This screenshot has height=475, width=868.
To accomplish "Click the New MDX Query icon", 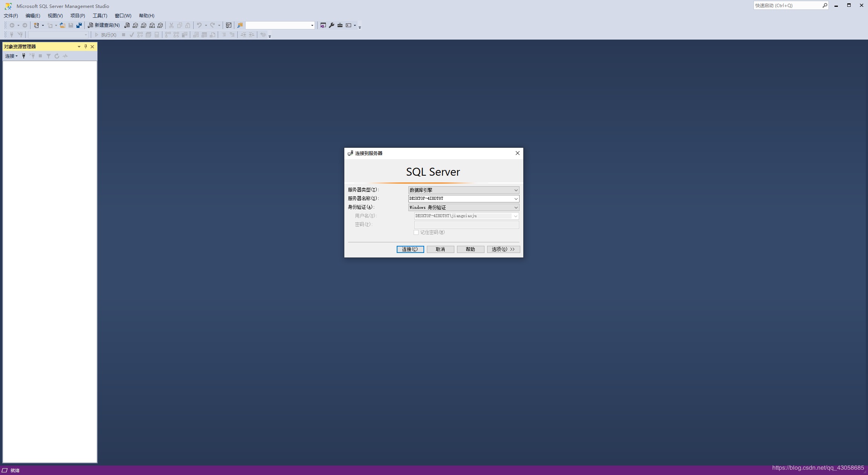I will (135, 25).
